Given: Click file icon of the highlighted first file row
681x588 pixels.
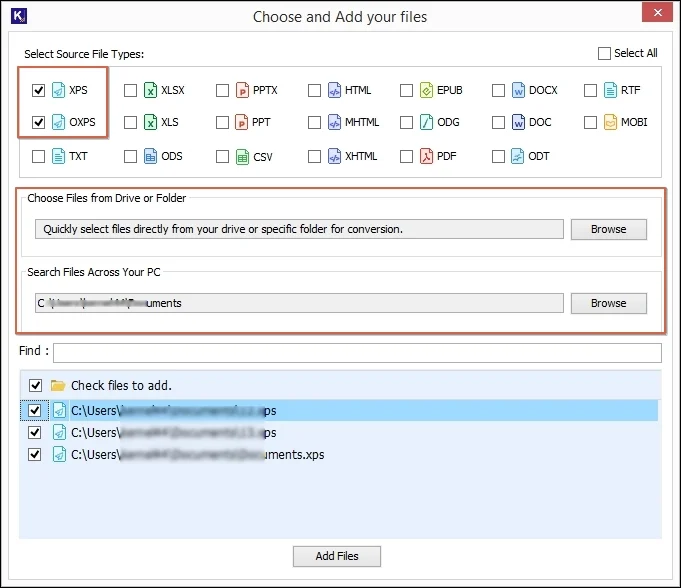Looking at the screenshot, I should pyautogui.click(x=59, y=410).
